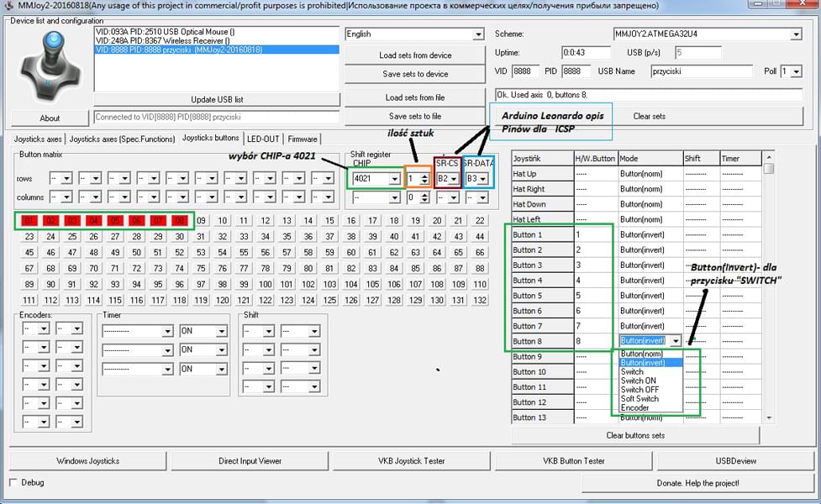
Task: Open the SR-CS pin B2 dropdown
Action: 454,179
